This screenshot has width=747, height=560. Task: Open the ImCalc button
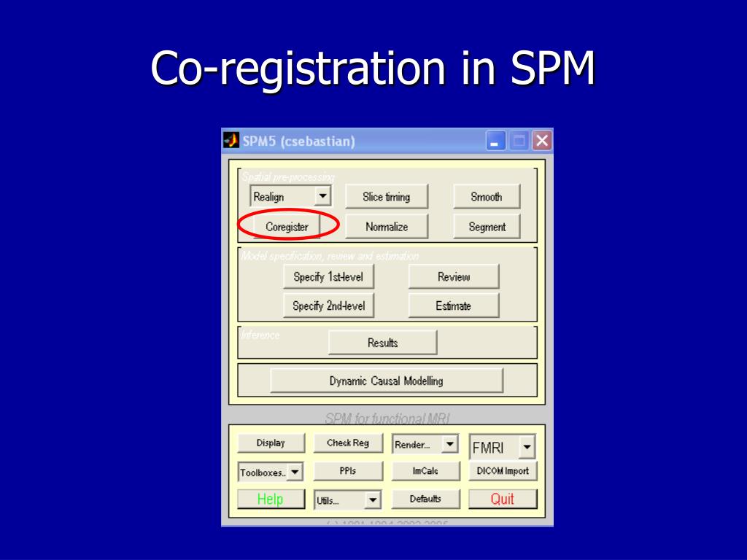pyautogui.click(x=425, y=471)
